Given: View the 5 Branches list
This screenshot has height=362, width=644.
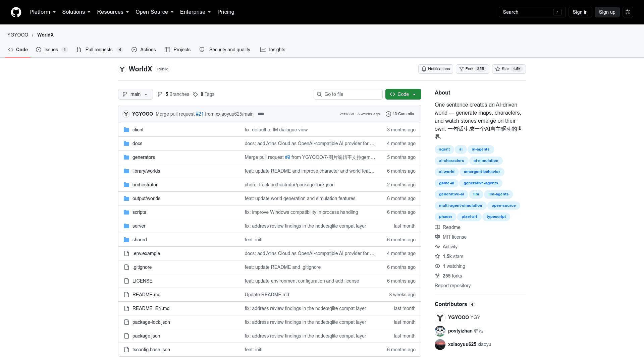Looking at the screenshot, I should tap(173, 94).
